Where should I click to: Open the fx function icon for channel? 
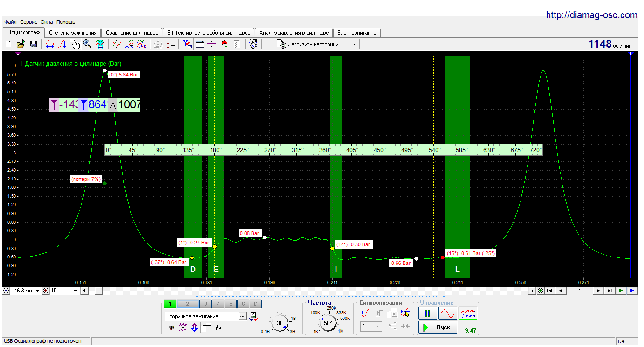[218, 328]
